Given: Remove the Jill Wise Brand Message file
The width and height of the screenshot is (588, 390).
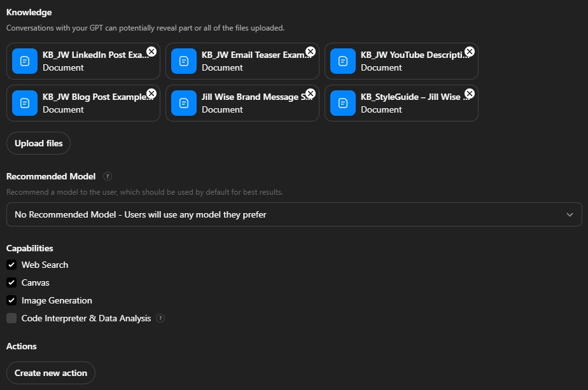Looking at the screenshot, I should [x=311, y=94].
